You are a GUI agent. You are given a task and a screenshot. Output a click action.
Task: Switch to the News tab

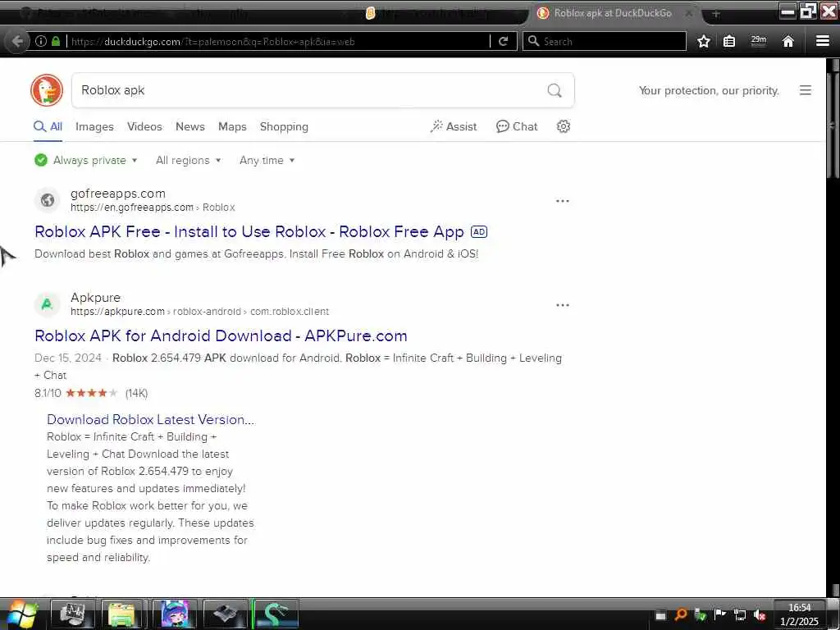190,127
